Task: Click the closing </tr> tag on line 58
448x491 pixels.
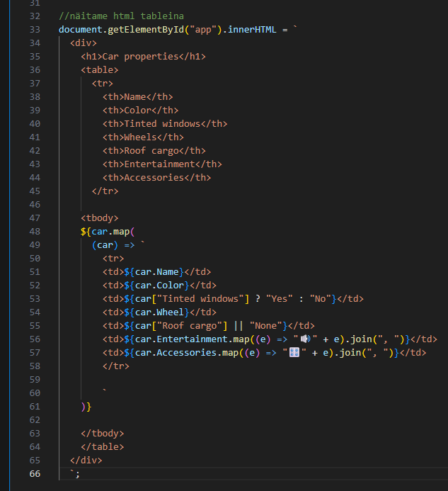Action: (x=116, y=366)
